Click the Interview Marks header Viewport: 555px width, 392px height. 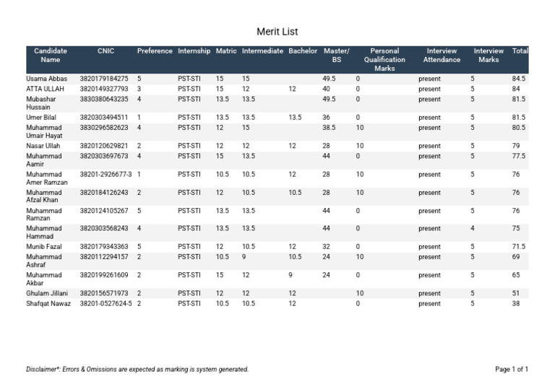[489, 55]
